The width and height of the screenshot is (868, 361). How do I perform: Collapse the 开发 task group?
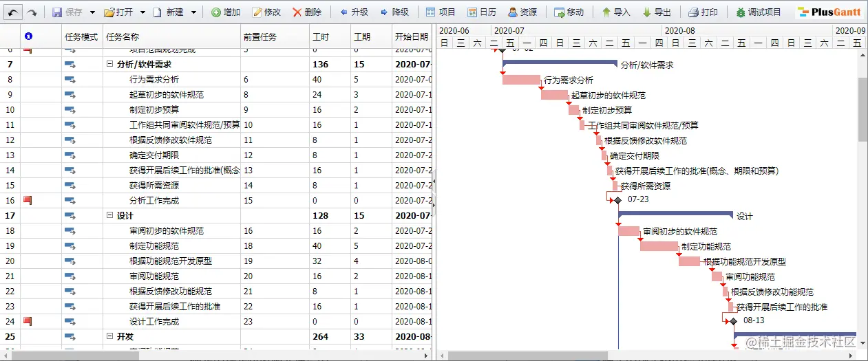click(109, 336)
